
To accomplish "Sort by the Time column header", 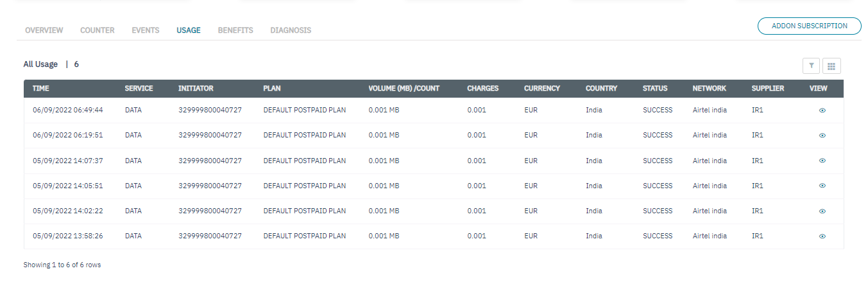I will (x=41, y=89).
